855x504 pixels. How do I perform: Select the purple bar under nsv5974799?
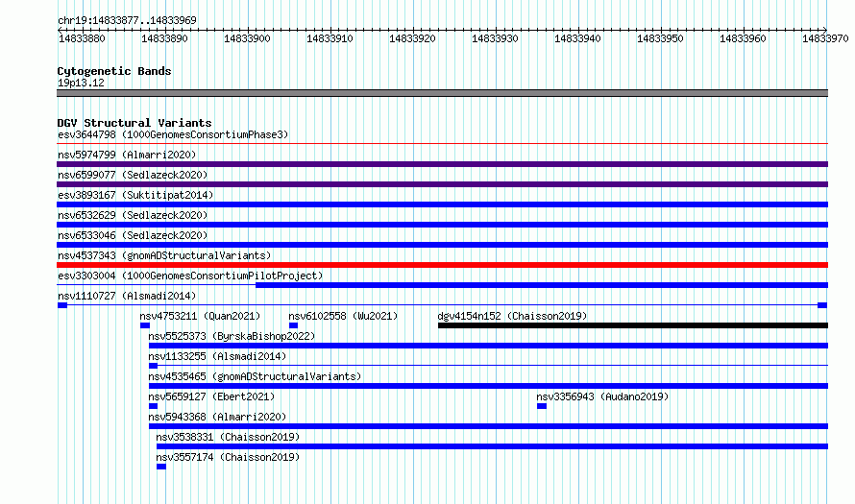click(442, 164)
